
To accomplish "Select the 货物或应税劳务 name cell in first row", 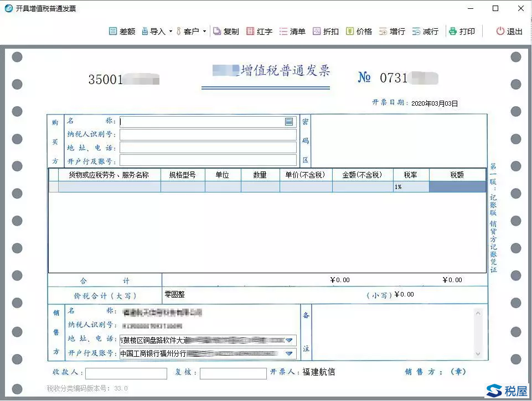I will click(110, 187).
